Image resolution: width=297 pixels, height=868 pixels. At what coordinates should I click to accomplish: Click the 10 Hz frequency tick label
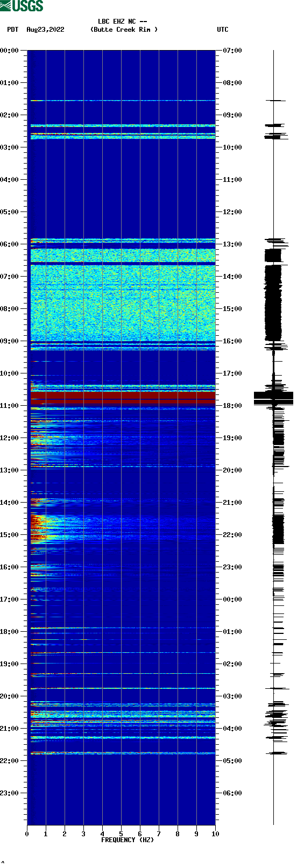[x=215, y=834]
